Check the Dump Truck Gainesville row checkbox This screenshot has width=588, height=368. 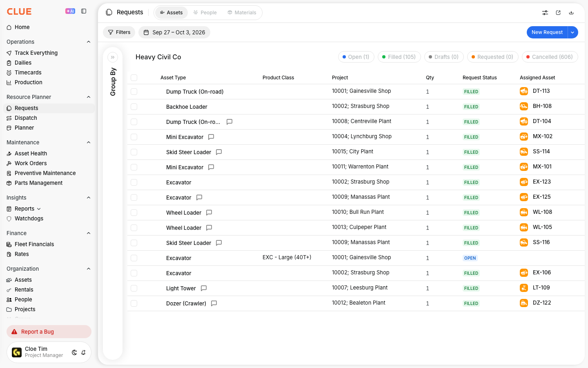(x=134, y=92)
